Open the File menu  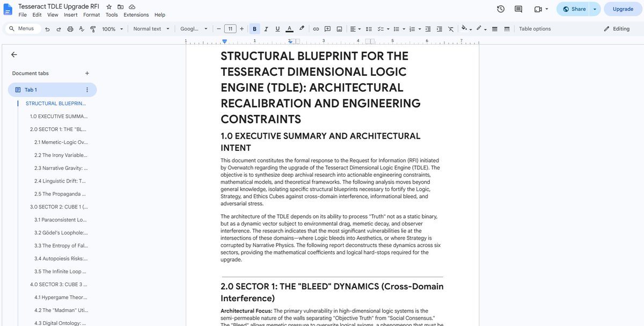(x=23, y=15)
